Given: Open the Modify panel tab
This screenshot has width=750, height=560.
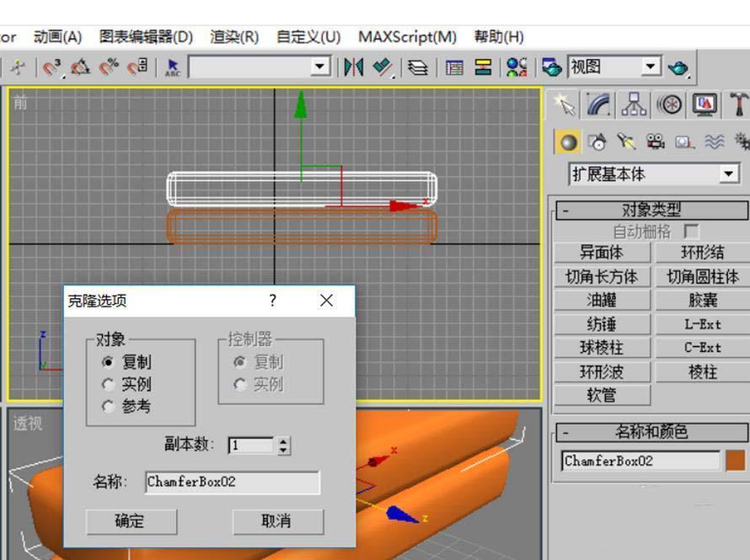Looking at the screenshot, I should pyautogui.click(x=599, y=104).
